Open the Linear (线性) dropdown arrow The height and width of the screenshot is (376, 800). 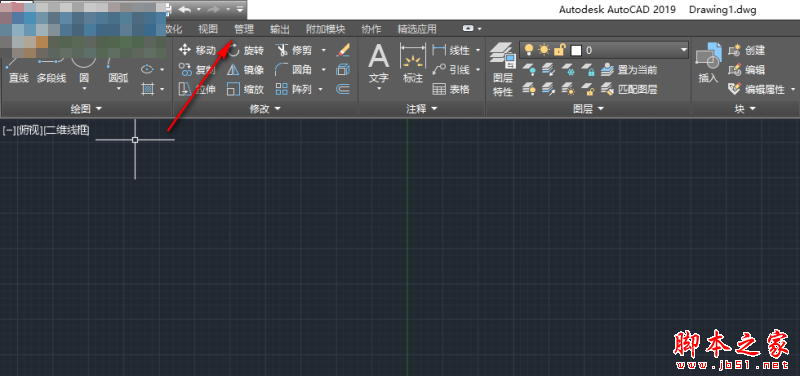pos(478,50)
